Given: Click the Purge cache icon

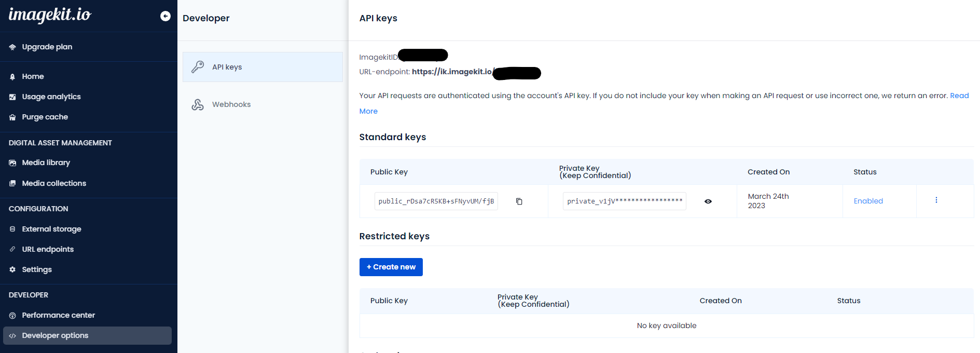Looking at the screenshot, I should 12,117.
